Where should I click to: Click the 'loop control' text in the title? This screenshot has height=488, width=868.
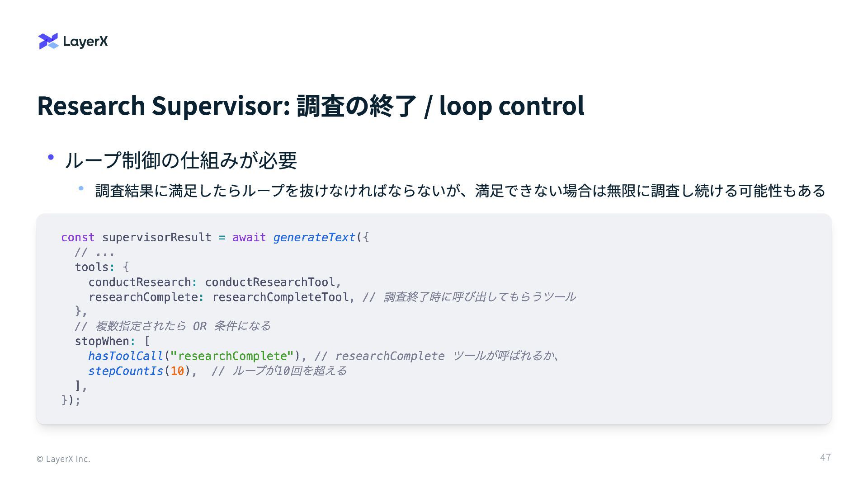511,106
